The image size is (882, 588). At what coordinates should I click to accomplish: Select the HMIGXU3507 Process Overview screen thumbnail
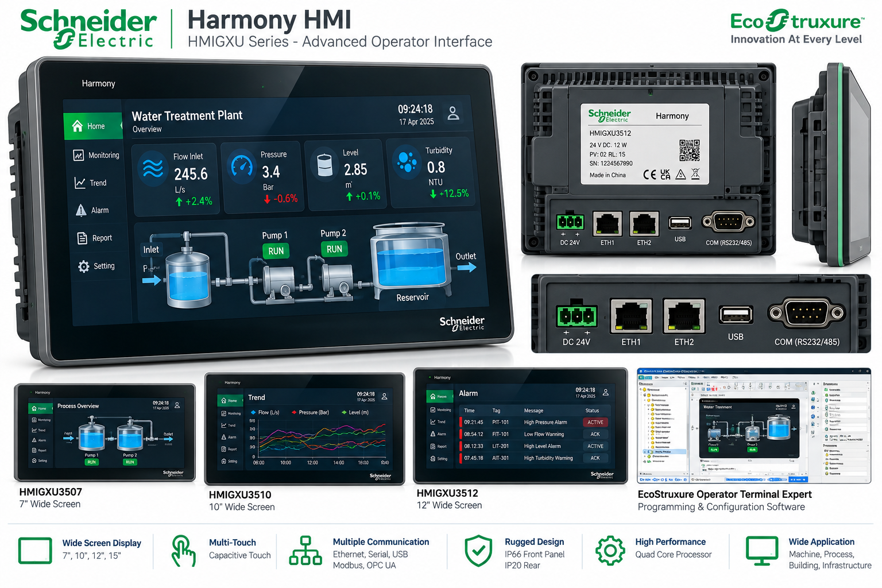coord(105,432)
